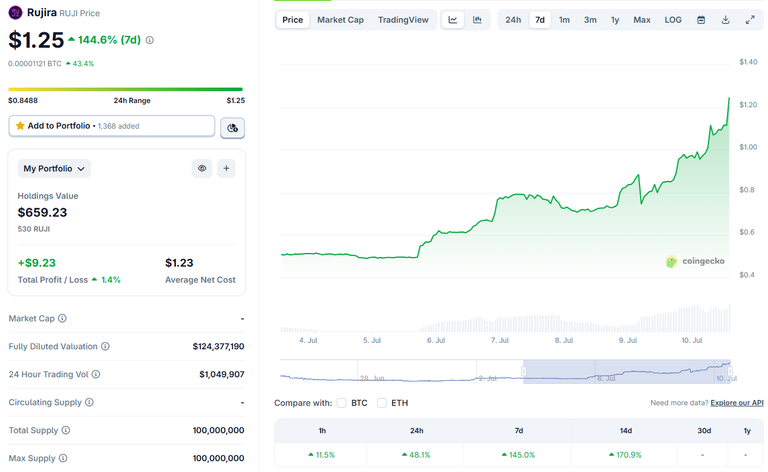Toggle the LOG scale option
This screenshot has height=472, width=768.
(673, 20)
